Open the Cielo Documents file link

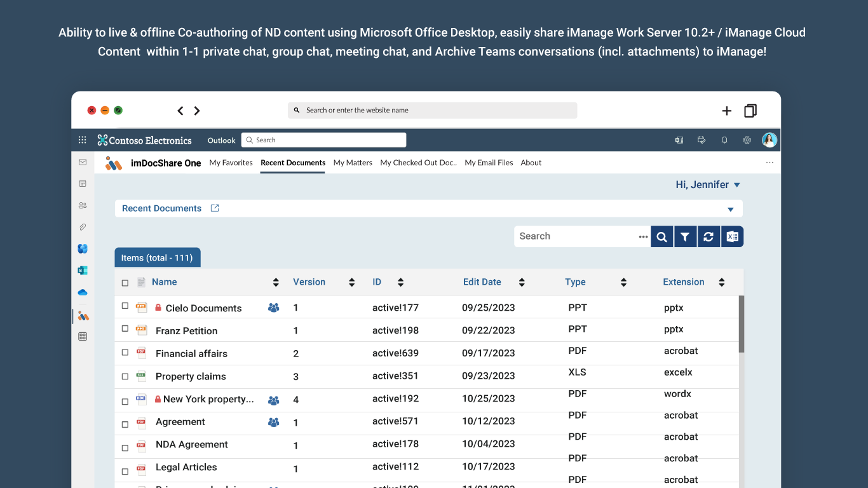tap(203, 308)
